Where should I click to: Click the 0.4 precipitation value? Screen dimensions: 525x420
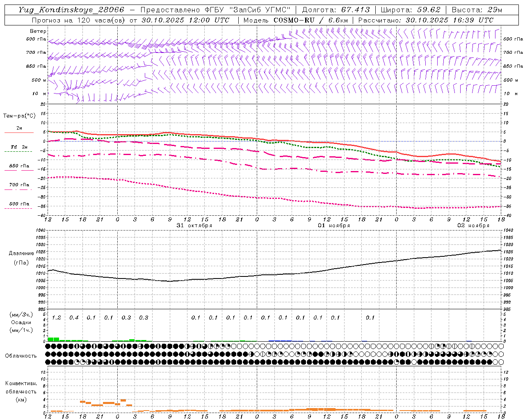(x=74, y=317)
